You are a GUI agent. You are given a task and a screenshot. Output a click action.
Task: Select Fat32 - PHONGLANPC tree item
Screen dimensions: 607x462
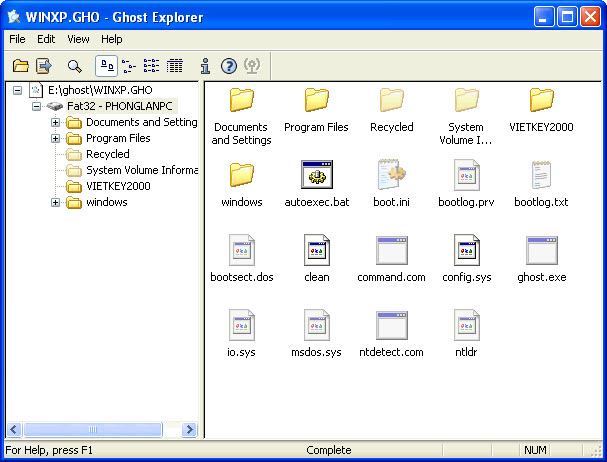click(120, 106)
